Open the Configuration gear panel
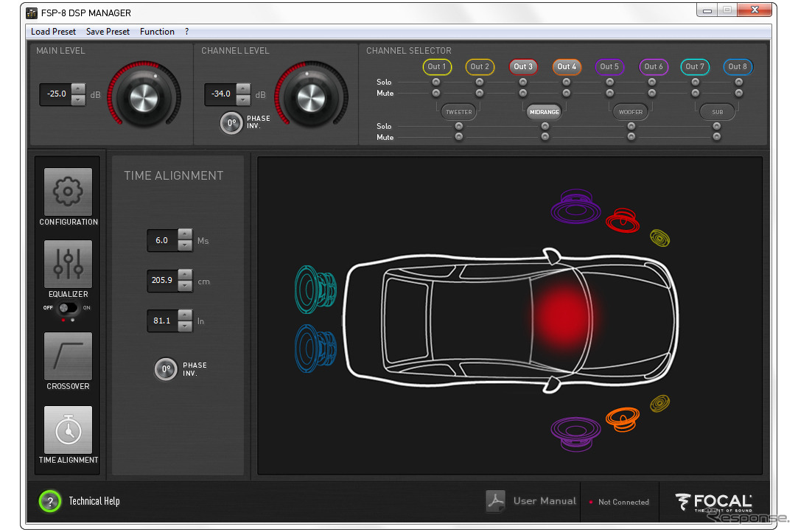Viewport: 798px width, 532px height. point(69,192)
